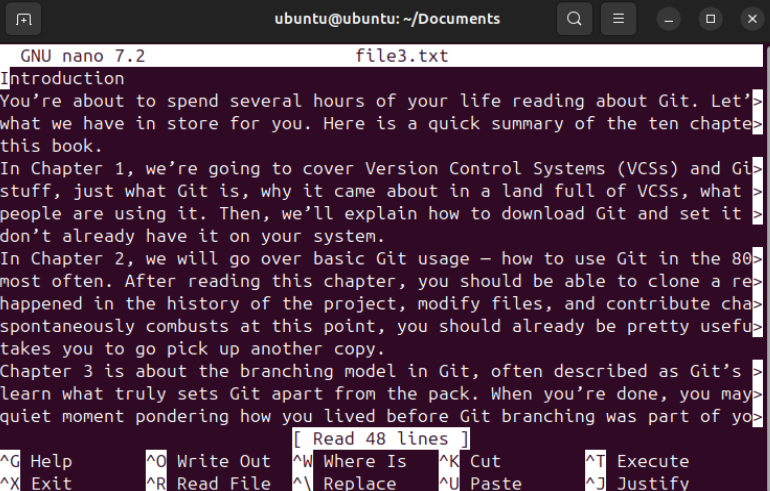The image size is (770, 491).
Task: Click the "[ Read 48 lines ]" status message
Action: 381,439
